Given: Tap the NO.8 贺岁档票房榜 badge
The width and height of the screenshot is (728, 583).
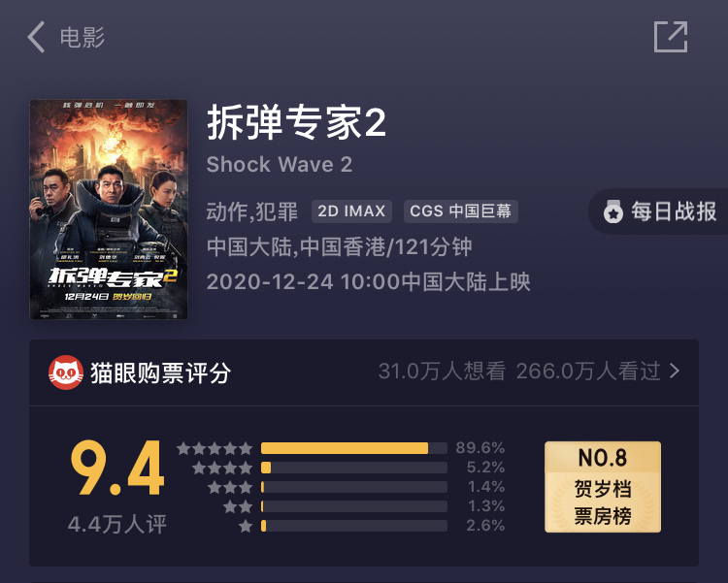Looking at the screenshot, I should [603, 487].
